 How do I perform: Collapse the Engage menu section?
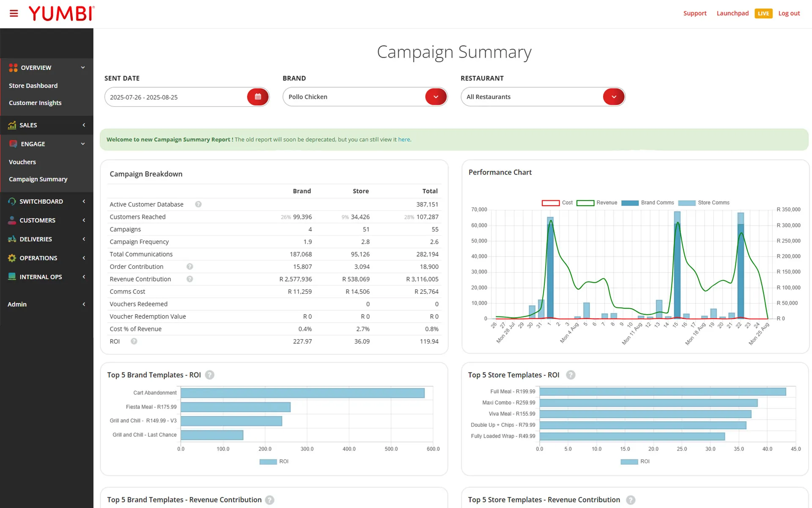tap(83, 144)
